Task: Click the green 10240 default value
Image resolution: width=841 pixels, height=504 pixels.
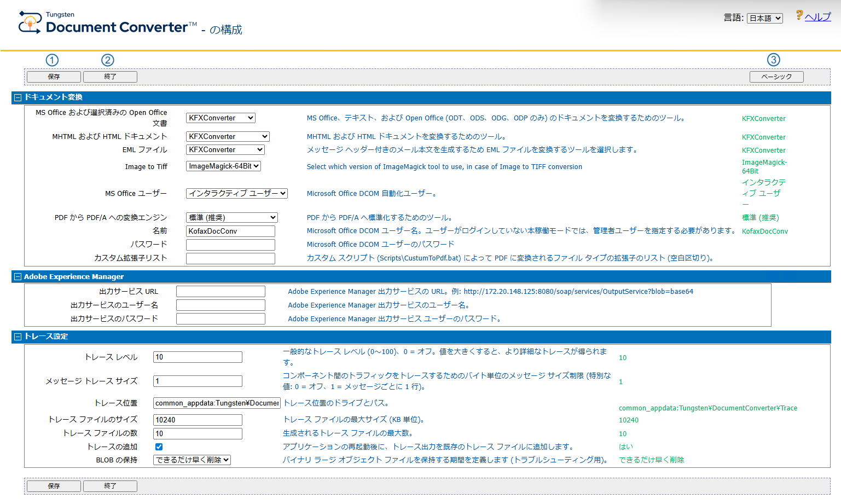Action: pos(629,420)
